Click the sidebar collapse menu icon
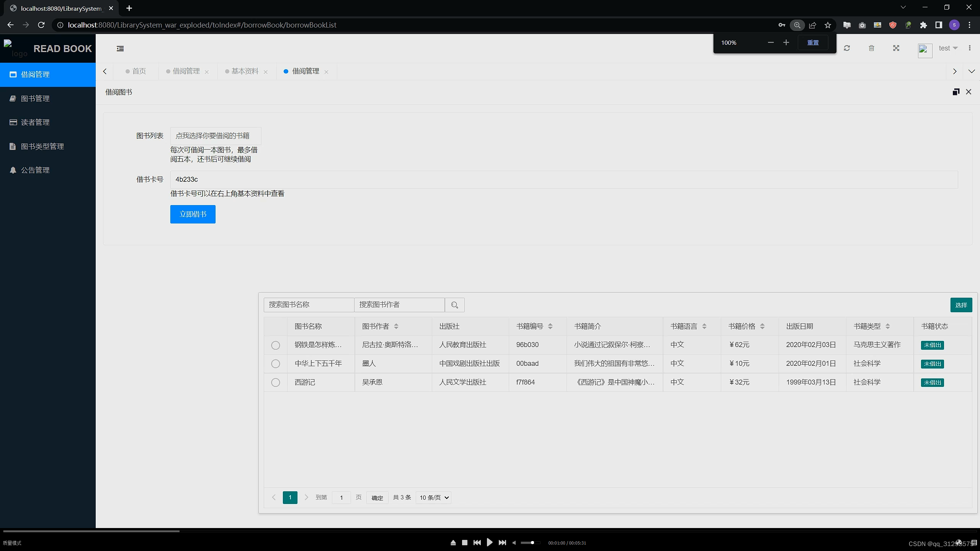 coord(120,49)
